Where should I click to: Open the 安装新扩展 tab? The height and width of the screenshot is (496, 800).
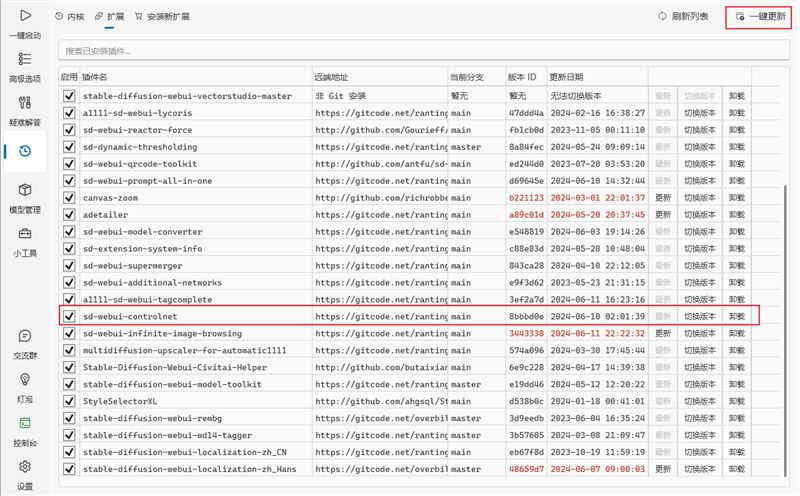162,16
